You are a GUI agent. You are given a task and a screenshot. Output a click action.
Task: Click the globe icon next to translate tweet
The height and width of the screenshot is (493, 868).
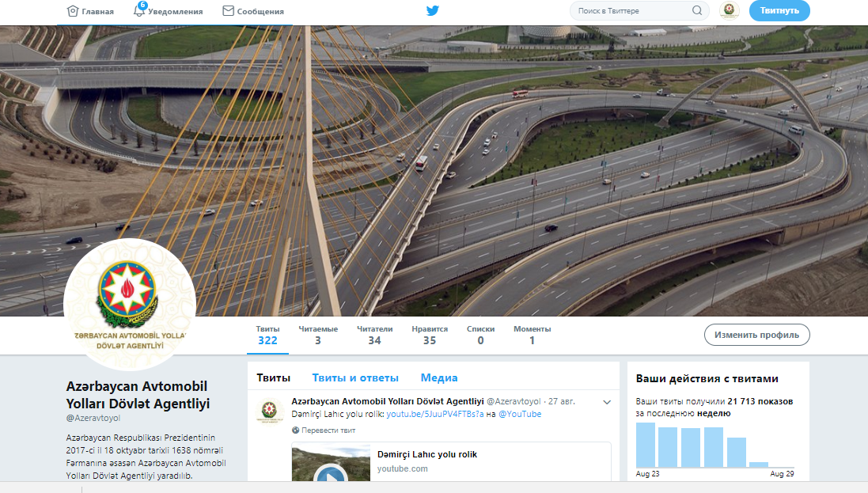296,430
